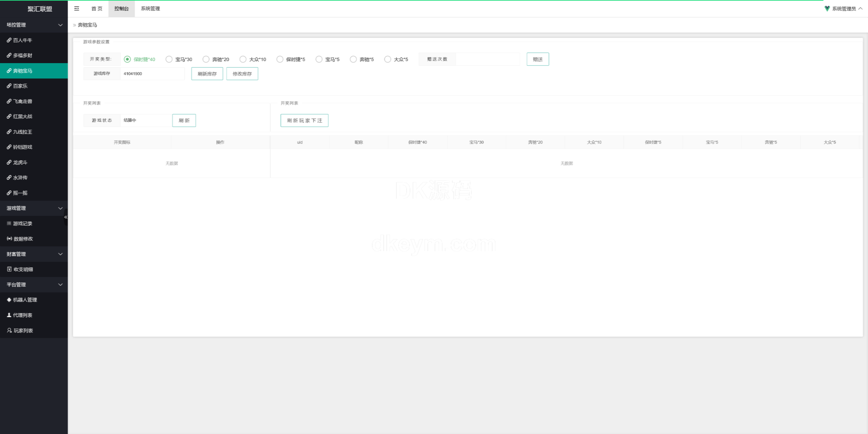Screen dimensions: 868x434
Task: Open the 系统管理员 user dropdown
Action: coord(844,8)
